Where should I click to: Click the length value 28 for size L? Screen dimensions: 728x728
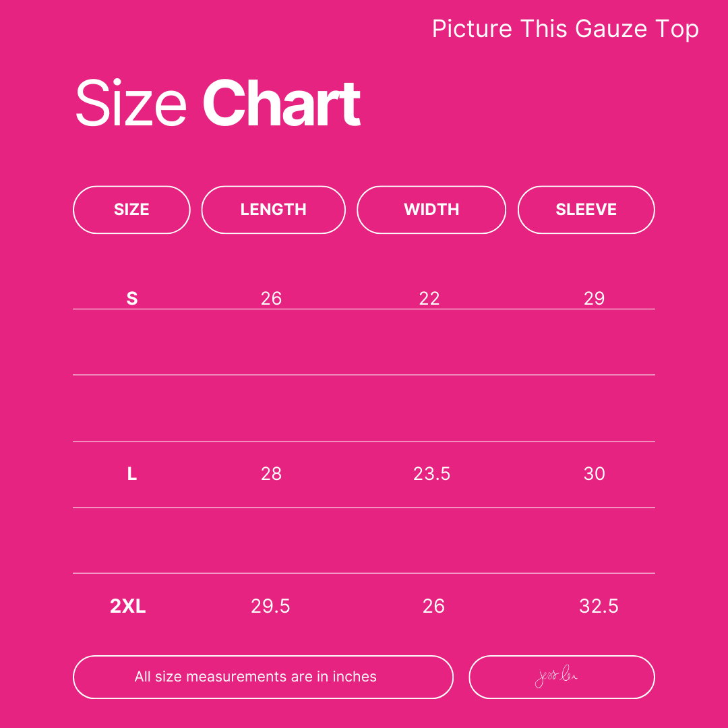271,474
